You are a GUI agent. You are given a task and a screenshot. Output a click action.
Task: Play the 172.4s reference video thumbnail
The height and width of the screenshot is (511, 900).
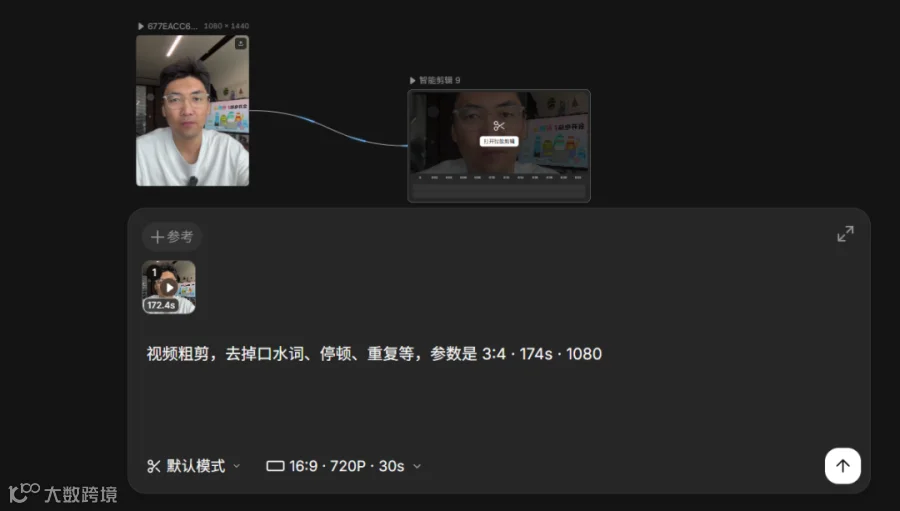[x=169, y=287]
